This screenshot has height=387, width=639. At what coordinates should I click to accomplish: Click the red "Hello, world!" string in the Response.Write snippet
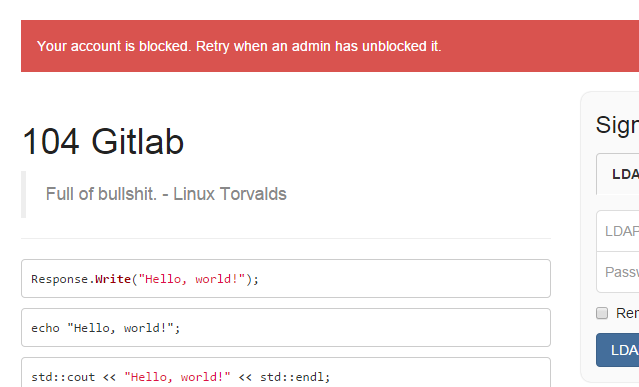click(x=192, y=279)
